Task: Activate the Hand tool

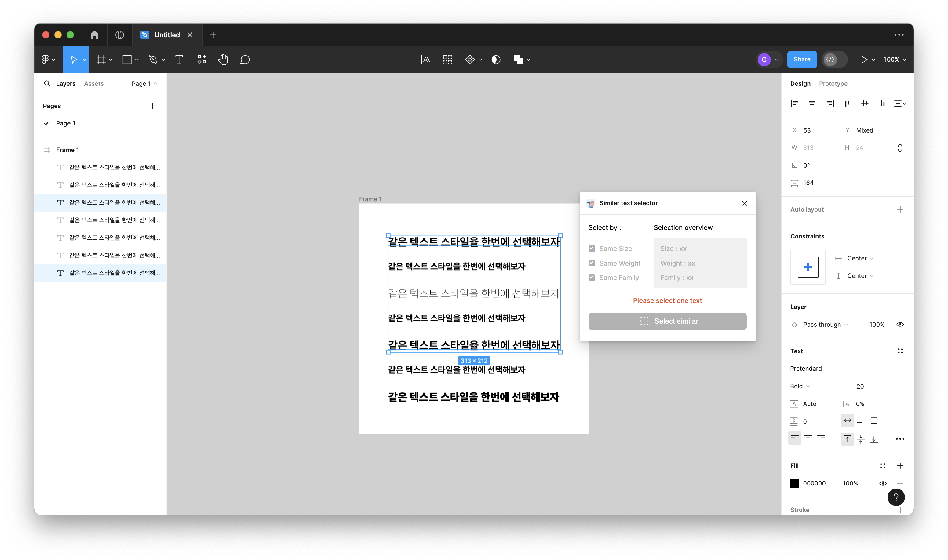Action: tap(223, 60)
